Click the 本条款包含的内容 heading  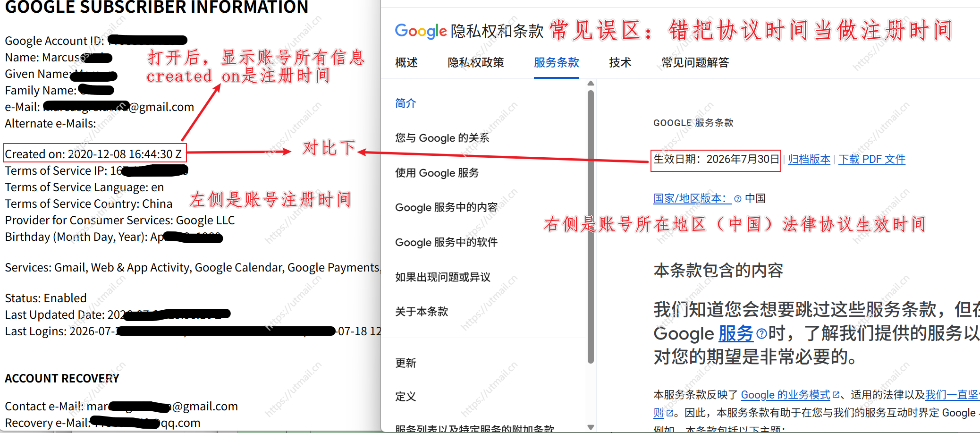[x=718, y=270]
